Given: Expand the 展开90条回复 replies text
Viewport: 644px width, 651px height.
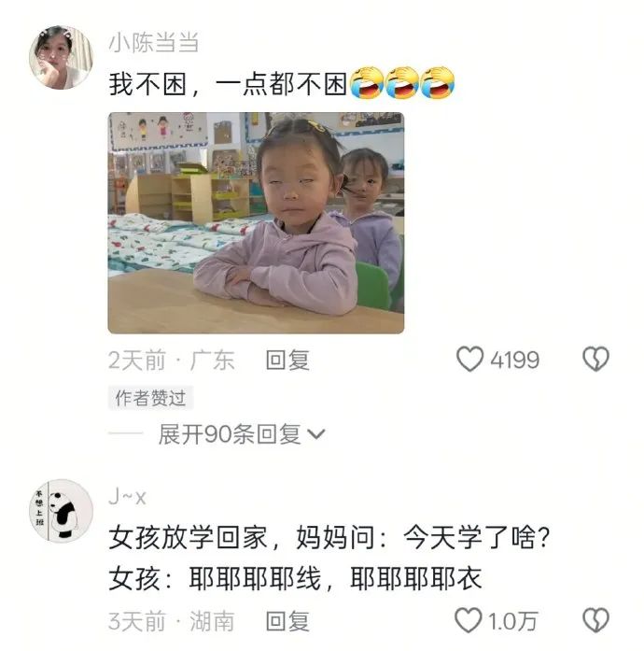Looking at the screenshot, I should click(230, 434).
